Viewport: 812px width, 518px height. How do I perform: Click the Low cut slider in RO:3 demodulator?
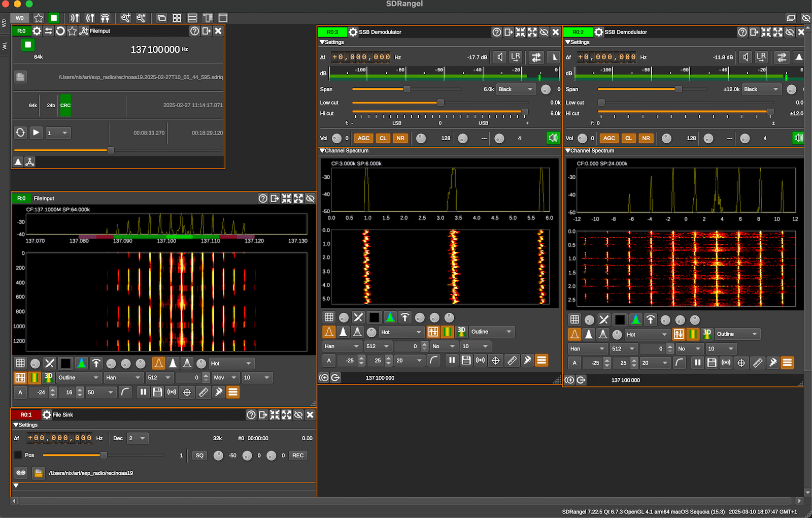(x=440, y=103)
